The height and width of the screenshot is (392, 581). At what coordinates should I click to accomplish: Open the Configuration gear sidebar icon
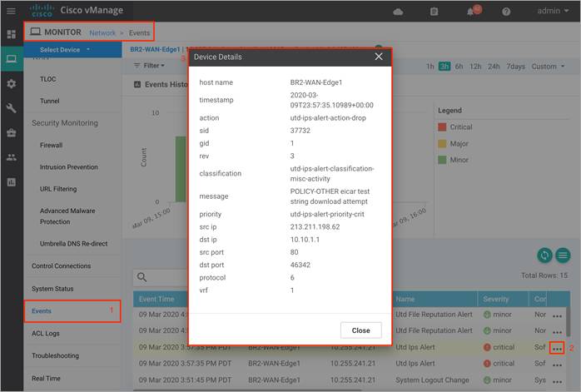tap(12, 83)
